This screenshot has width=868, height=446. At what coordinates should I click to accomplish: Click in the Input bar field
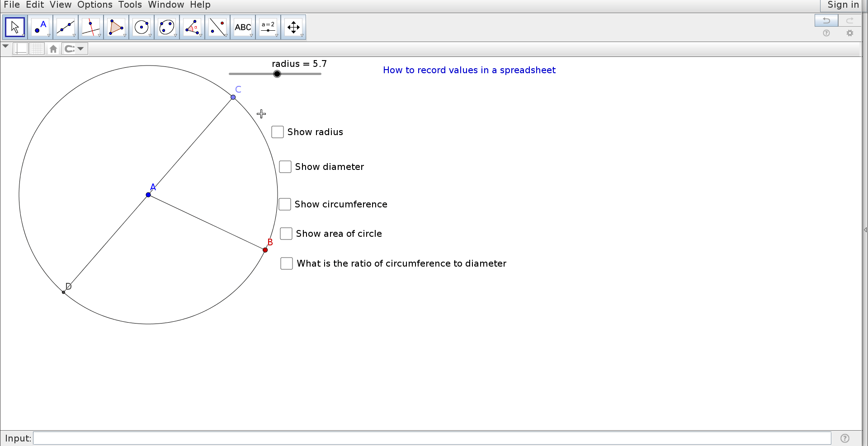432,438
